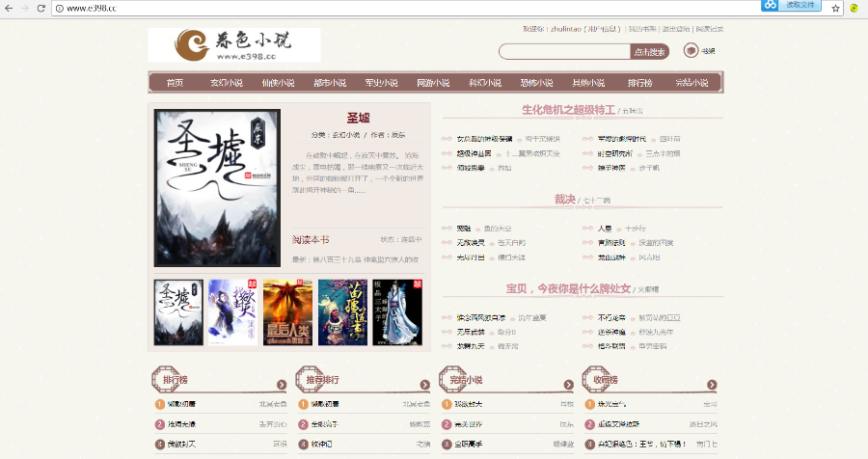Click the search text input box

tap(564, 51)
